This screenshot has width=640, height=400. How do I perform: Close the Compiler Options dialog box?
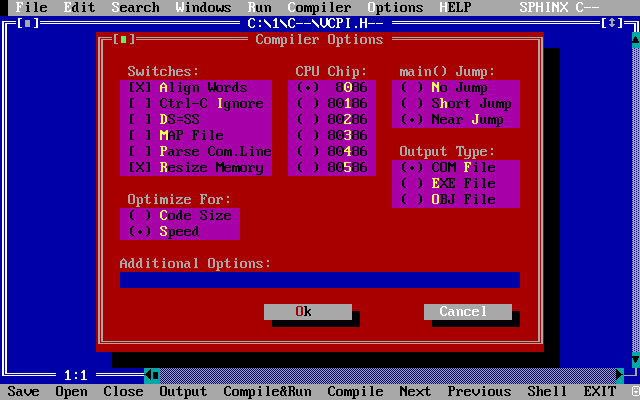tap(124, 40)
